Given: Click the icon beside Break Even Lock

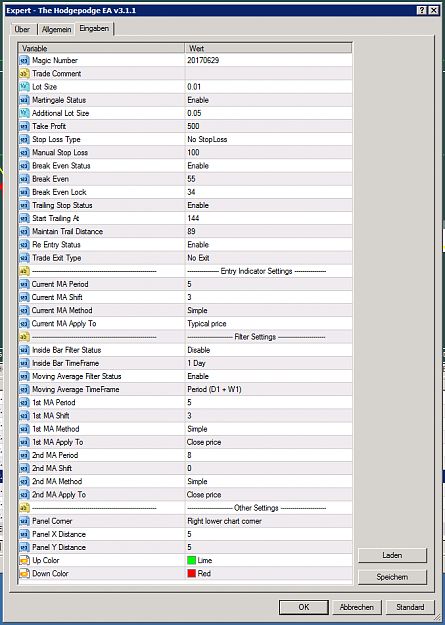Looking at the screenshot, I should [x=24, y=192].
